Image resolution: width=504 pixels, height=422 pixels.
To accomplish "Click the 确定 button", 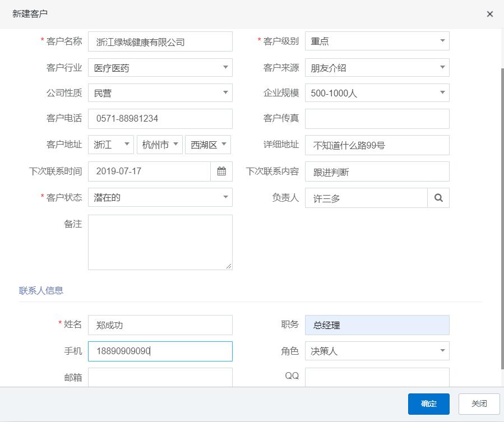I will click(x=428, y=404).
